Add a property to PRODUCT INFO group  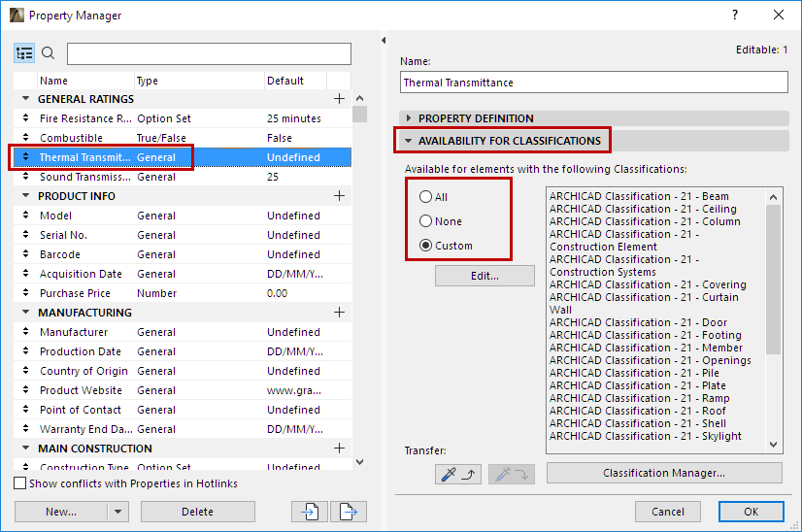click(x=339, y=196)
